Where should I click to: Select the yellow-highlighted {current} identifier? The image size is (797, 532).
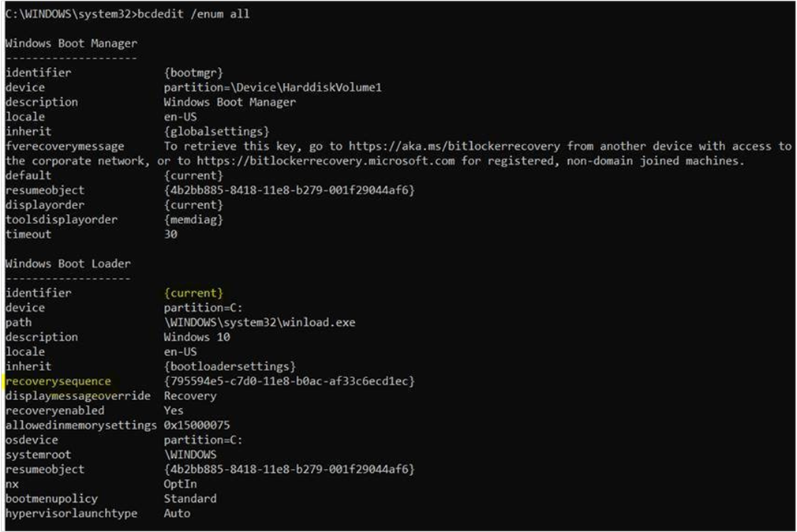click(193, 293)
